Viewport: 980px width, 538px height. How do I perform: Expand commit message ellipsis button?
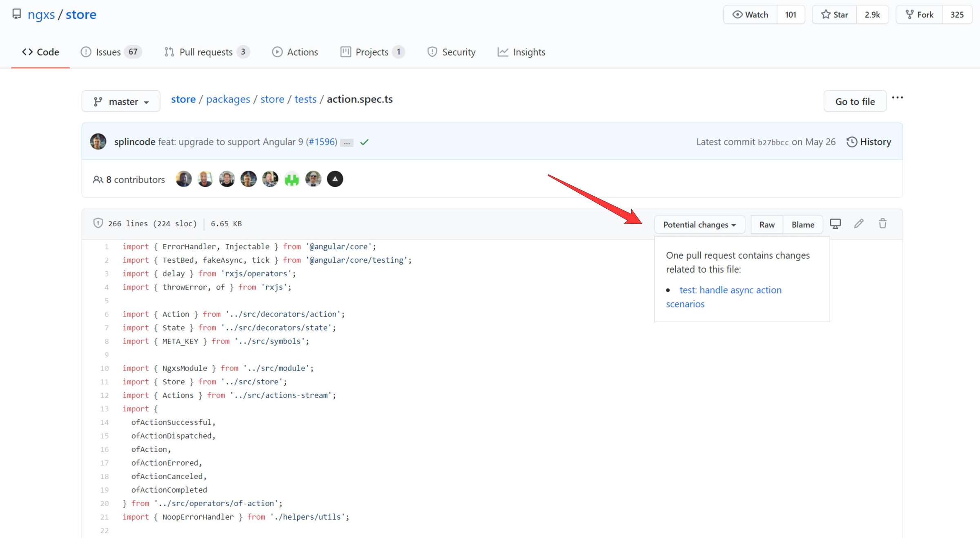tap(347, 143)
